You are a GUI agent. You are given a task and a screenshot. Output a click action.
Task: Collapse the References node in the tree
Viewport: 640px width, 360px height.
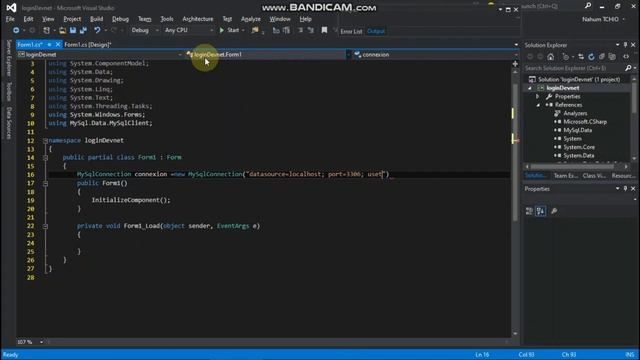click(538, 105)
